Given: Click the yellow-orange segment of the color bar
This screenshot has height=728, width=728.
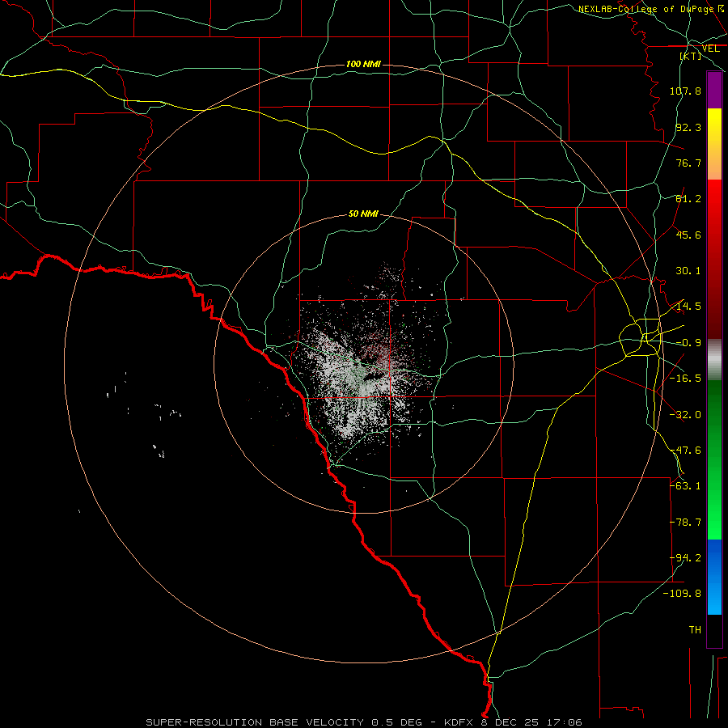Looking at the screenshot, I should coord(714,144).
